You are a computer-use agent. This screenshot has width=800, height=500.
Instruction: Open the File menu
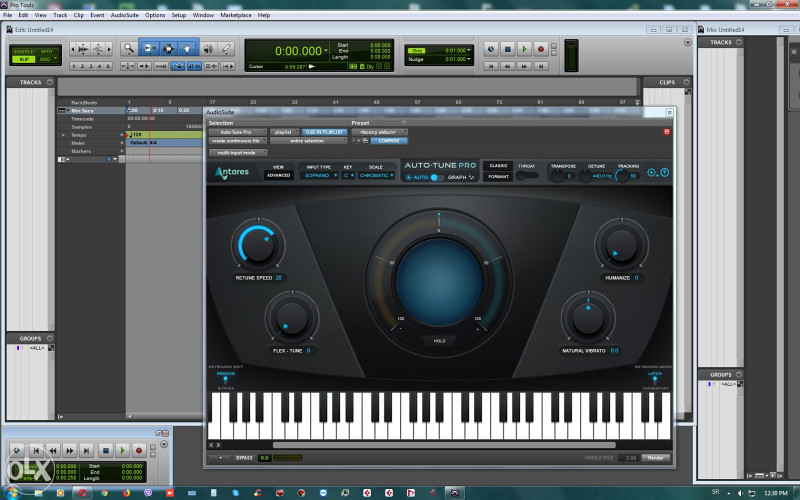(8, 15)
